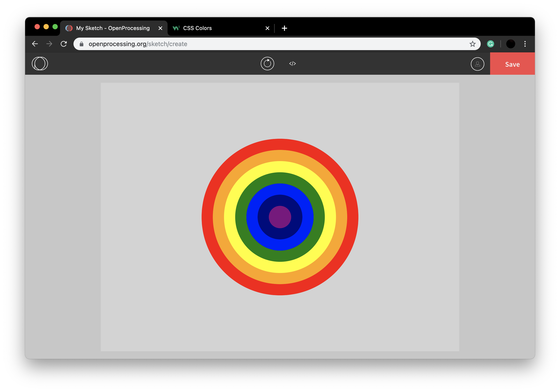
Task: Open Chrome three-dot menu
Action: 525,44
